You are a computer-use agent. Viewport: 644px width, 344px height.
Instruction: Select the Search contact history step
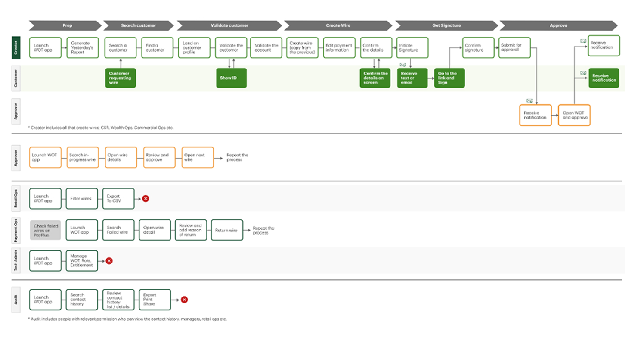(82, 300)
